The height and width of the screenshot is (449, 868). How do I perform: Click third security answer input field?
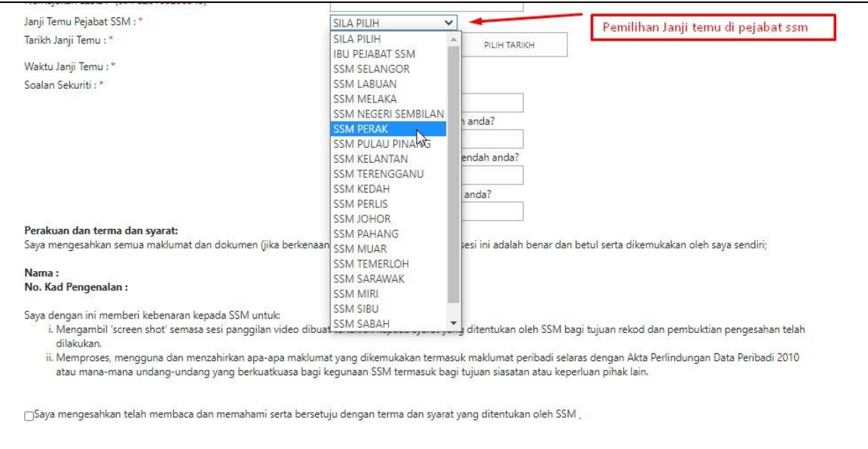[x=492, y=175]
